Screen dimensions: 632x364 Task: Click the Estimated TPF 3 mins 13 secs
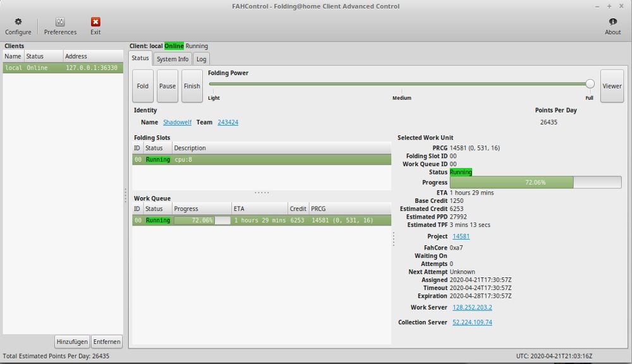tap(470, 225)
